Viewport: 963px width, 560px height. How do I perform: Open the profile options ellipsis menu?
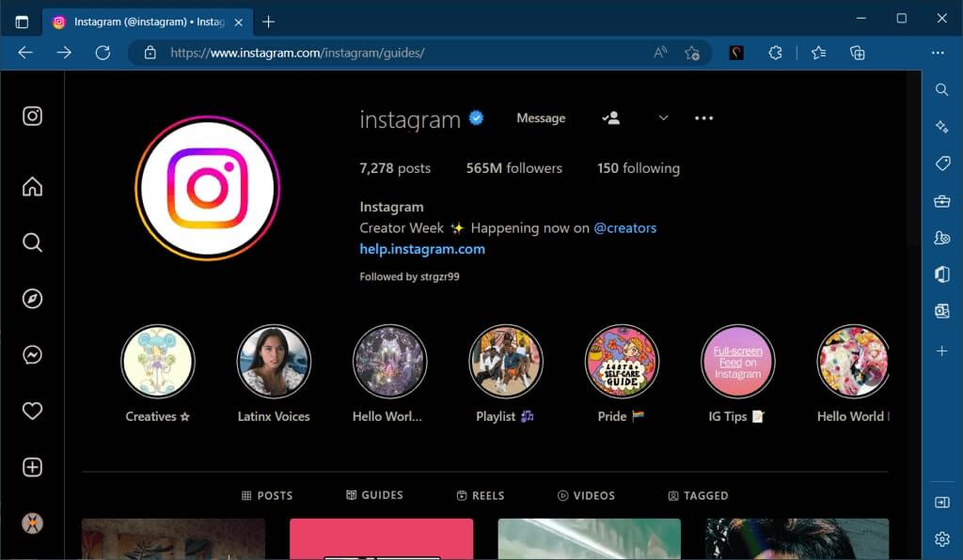pos(703,117)
